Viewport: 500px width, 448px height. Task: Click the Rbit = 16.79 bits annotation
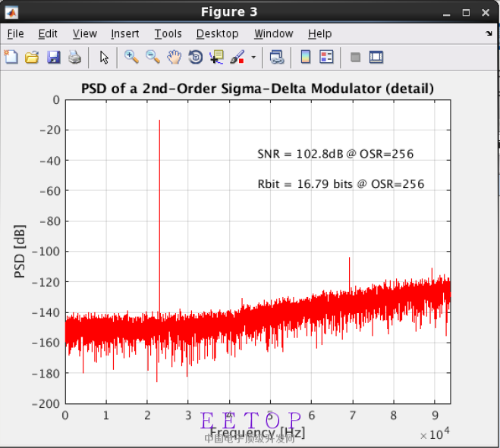341,184
